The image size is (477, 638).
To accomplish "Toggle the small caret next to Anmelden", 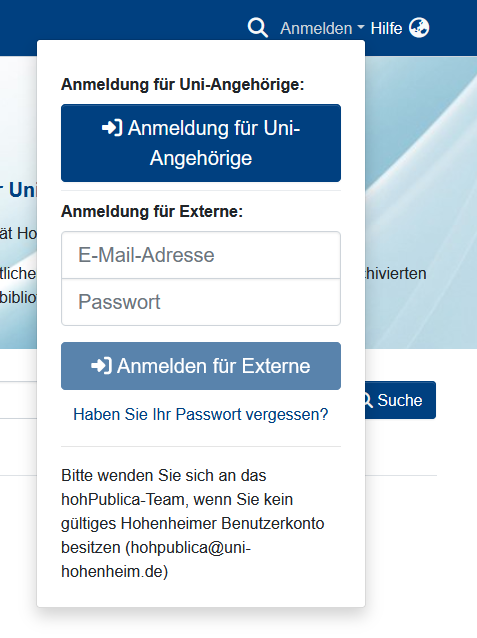I will (x=361, y=27).
